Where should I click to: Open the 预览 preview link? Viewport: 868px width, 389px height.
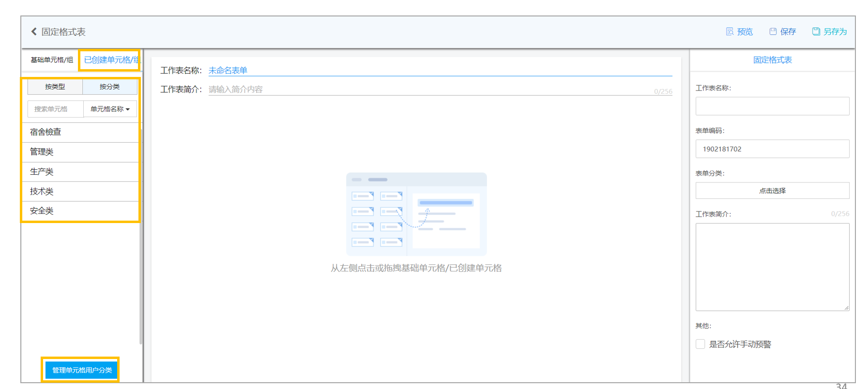pyautogui.click(x=745, y=31)
